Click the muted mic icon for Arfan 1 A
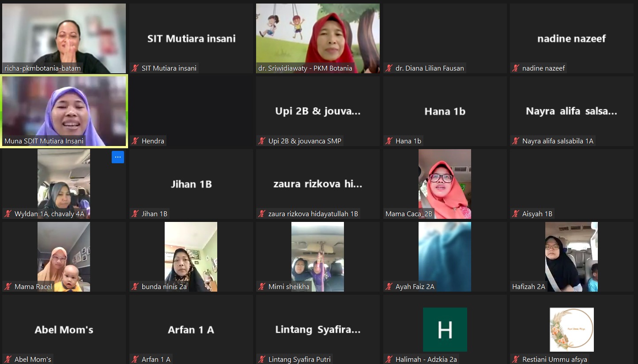Viewport: 638px width, 364px height. pos(135,359)
